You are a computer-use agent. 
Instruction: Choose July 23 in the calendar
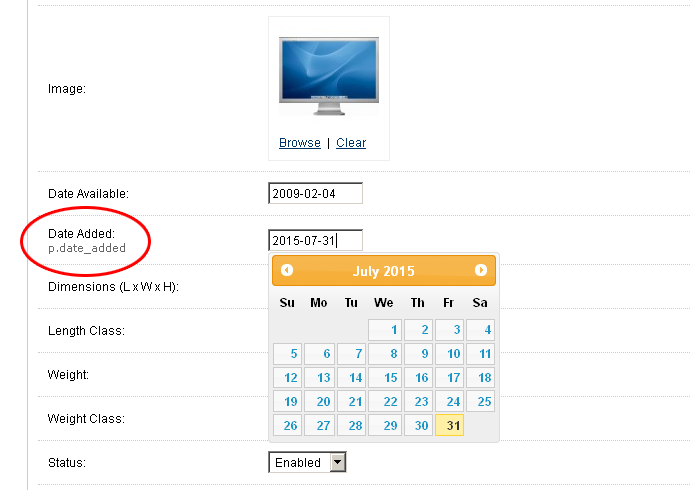[418, 402]
